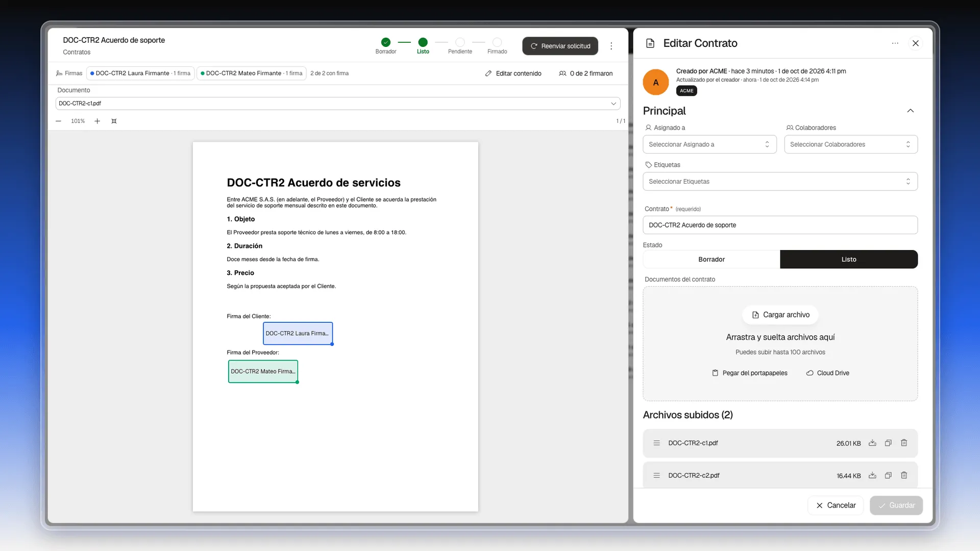Download the DOC-CTR2-c2.pdf file
The image size is (980, 551).
[872, 475]
